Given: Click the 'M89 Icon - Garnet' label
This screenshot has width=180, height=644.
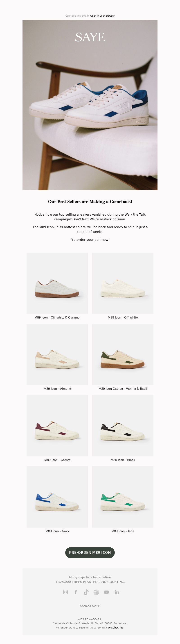Looking at the screenshot, I should 57,460.
